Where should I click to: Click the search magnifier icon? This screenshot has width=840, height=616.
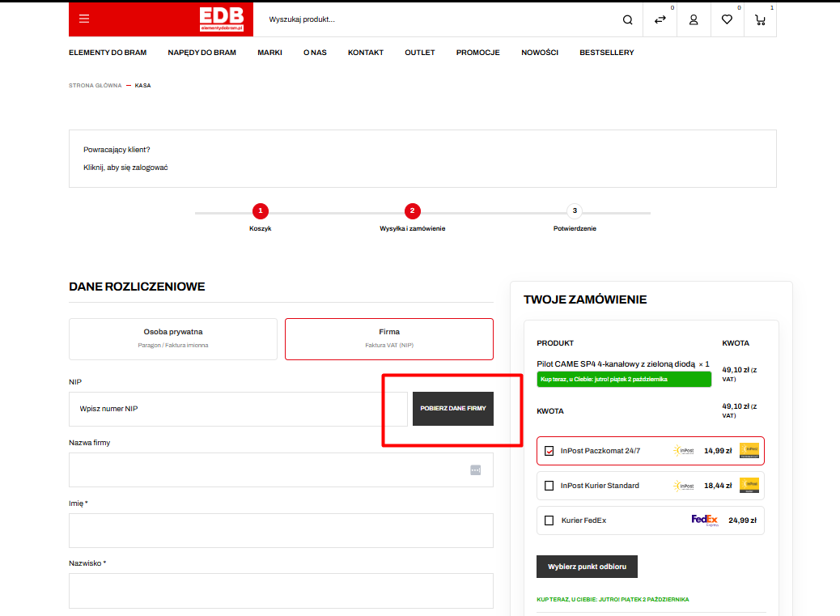[x=627, y=19]
